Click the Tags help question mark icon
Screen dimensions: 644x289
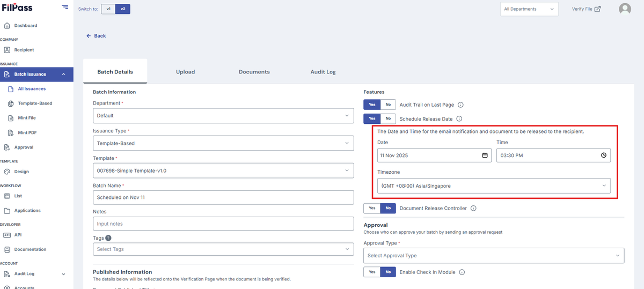point(108,238)
